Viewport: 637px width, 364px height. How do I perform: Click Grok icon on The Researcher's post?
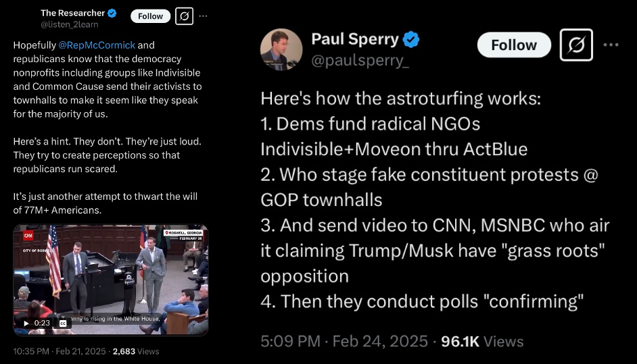tap(185, 16)
